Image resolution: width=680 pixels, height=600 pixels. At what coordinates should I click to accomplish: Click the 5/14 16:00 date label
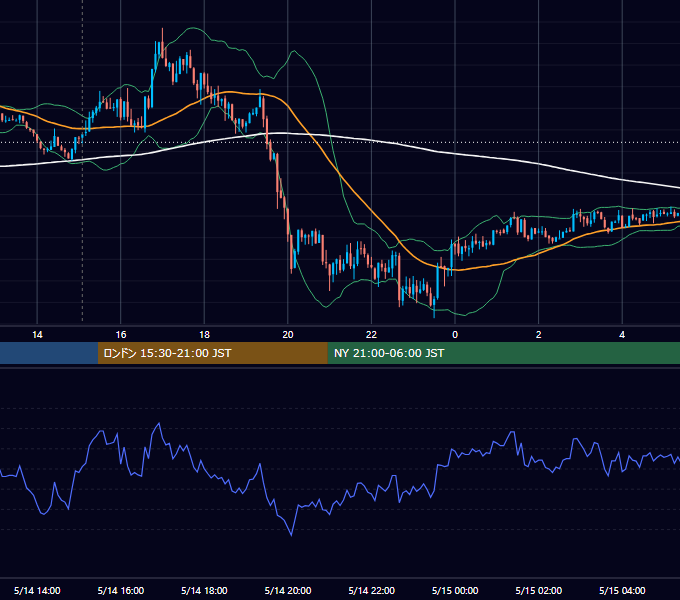pyautogui.click(x=121, y=590)
